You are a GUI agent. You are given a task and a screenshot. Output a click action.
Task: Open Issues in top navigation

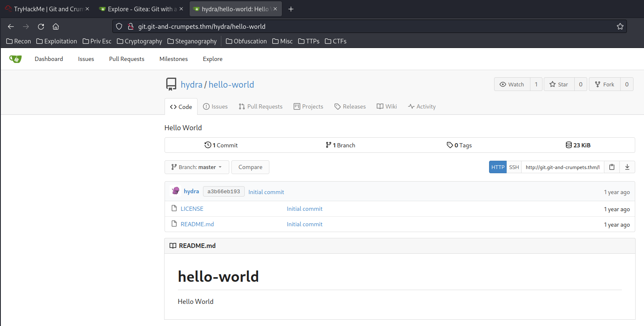pyautogui.click(x=86, y=59)
